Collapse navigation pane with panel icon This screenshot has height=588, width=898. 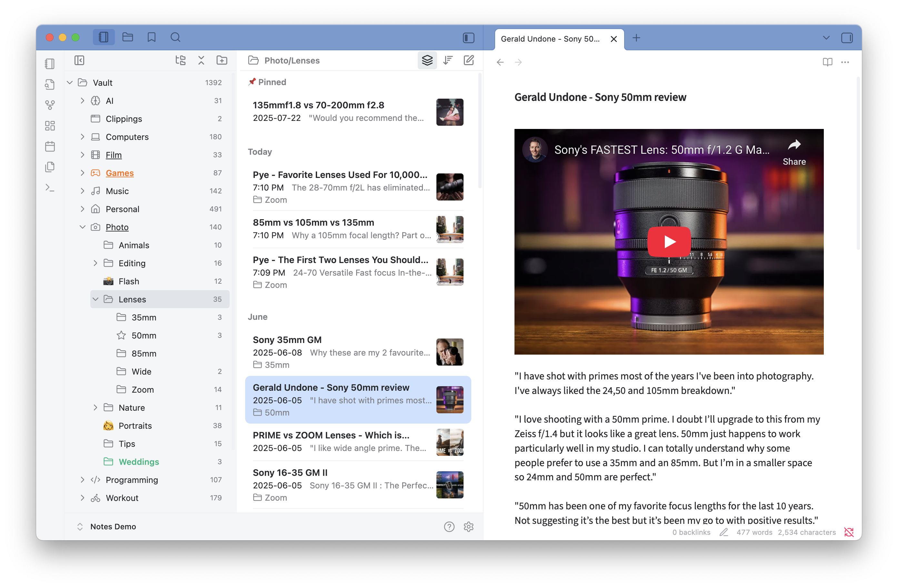(79, 60)
